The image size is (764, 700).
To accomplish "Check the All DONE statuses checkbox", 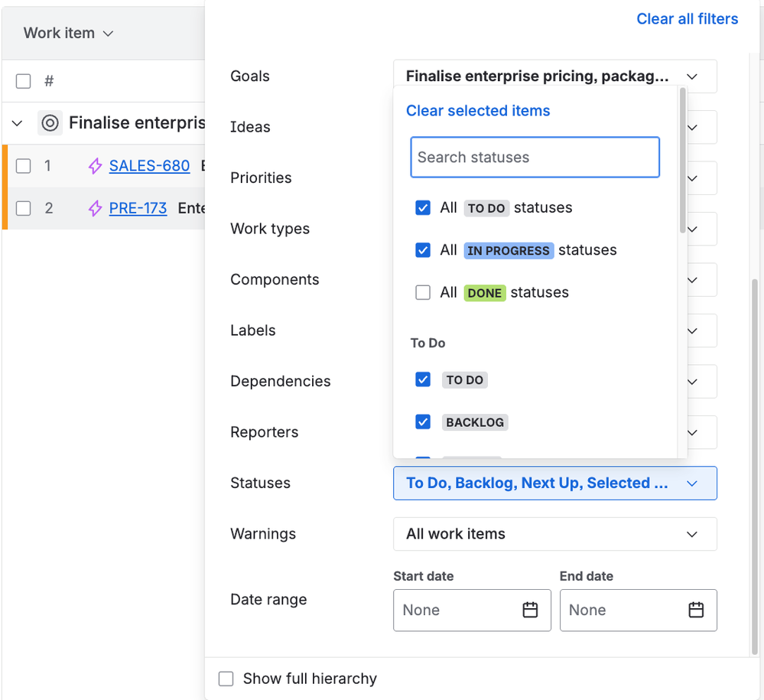I will pyautogui.click(x=423, y=292).
